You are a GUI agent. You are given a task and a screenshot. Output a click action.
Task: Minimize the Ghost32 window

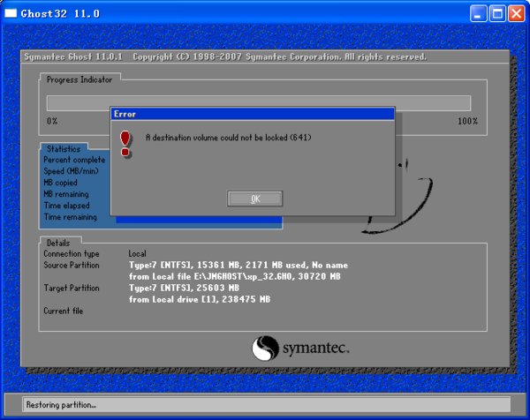tap(478, 13)
